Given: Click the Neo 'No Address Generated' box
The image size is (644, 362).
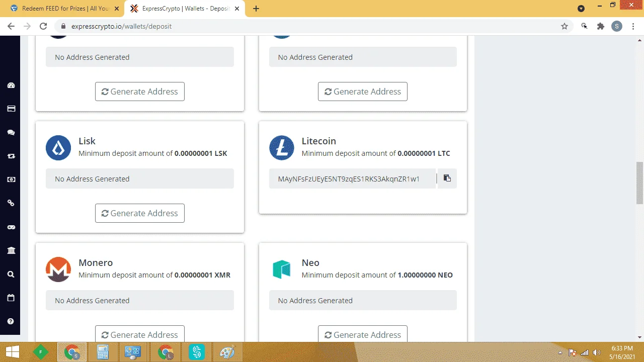Looking at the screenshot, I should [363, 300].
